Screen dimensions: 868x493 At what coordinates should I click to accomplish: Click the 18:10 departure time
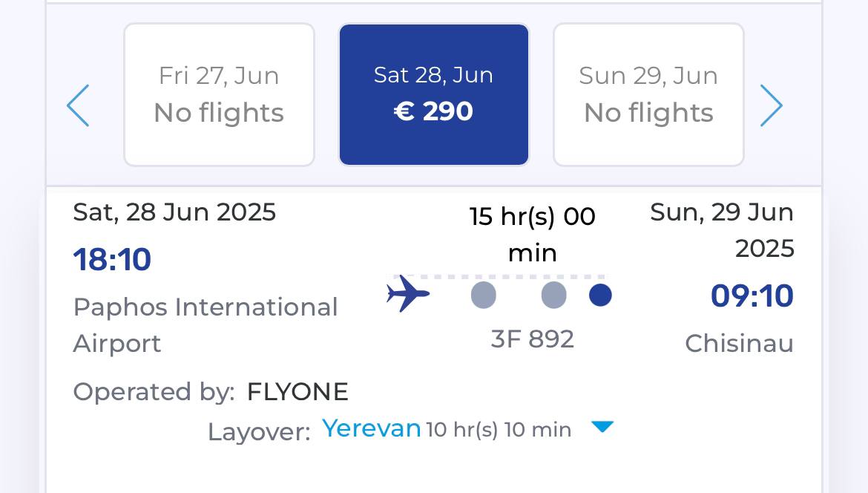click(112, 259)
